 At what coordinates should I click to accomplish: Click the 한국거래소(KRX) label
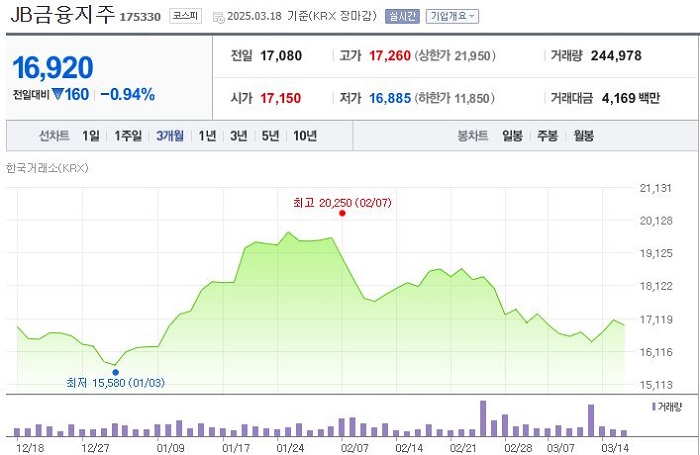pos(47,168)
